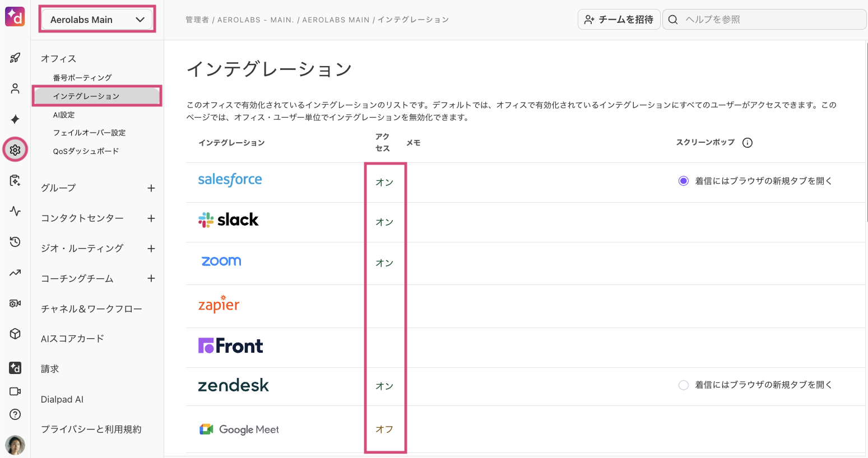Select the analytics trending chart icon

point(15,272)
